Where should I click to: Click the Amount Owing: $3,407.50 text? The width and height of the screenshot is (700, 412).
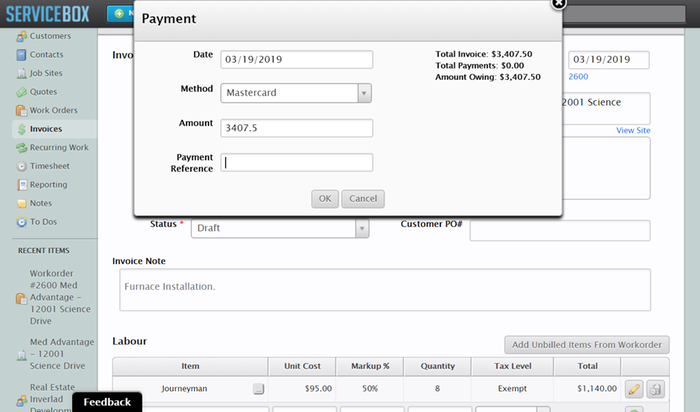pyautogui.click(x=488, y=77)
